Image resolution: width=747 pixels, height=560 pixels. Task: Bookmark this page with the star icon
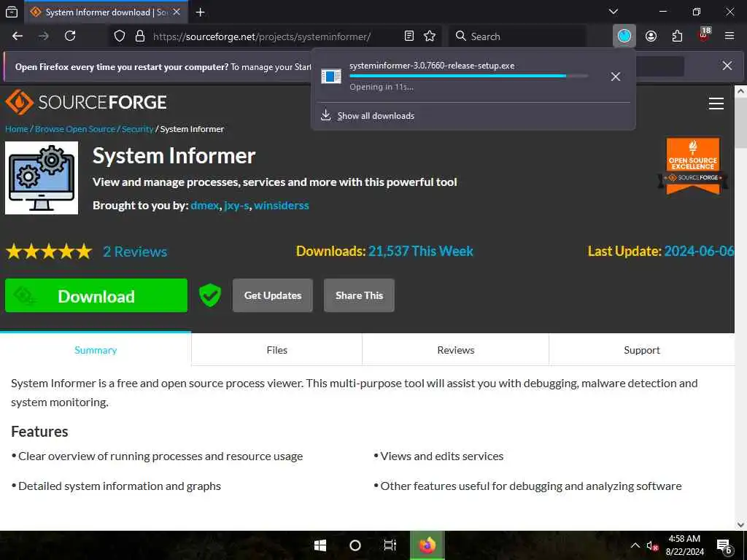pyautogui.click(x=430, y=36)
